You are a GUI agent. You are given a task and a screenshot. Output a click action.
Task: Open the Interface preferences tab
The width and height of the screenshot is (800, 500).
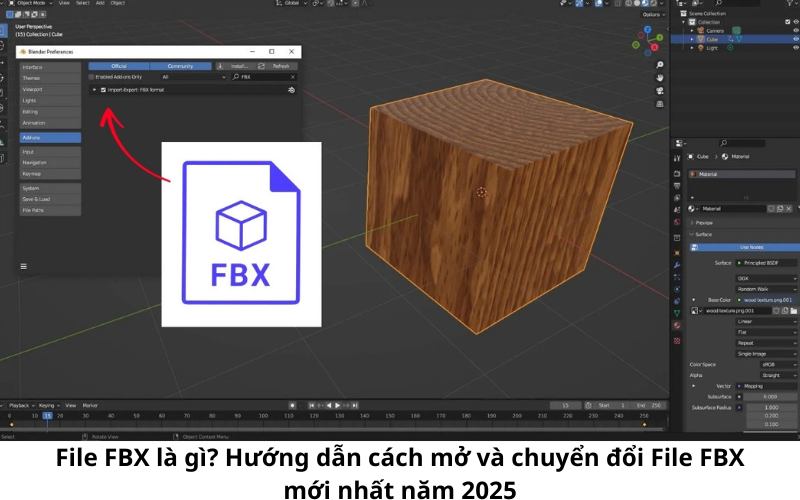pyautogui.click(x=50, y=67)
